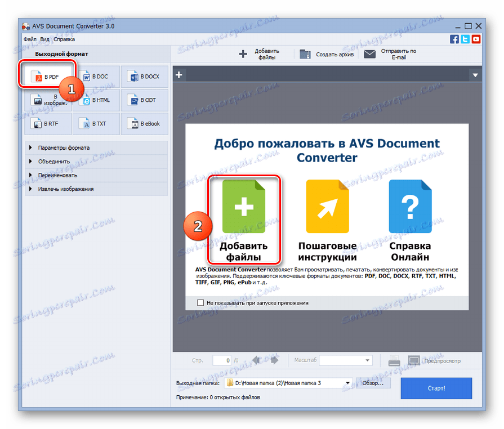Open the tab list dropdown arrow
The height and width of the screenshot is (429, 504).
(x=475, y=75)
